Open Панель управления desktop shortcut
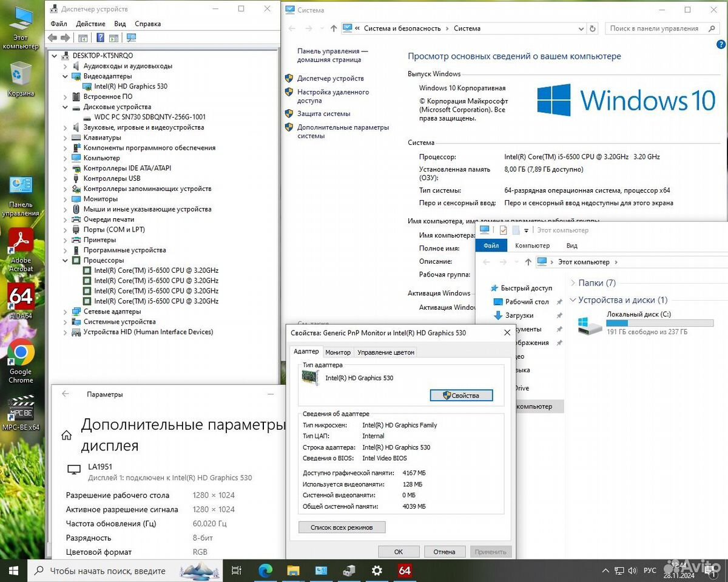The height and width of the screenshot is (582, 728). [x=21, y=196]
